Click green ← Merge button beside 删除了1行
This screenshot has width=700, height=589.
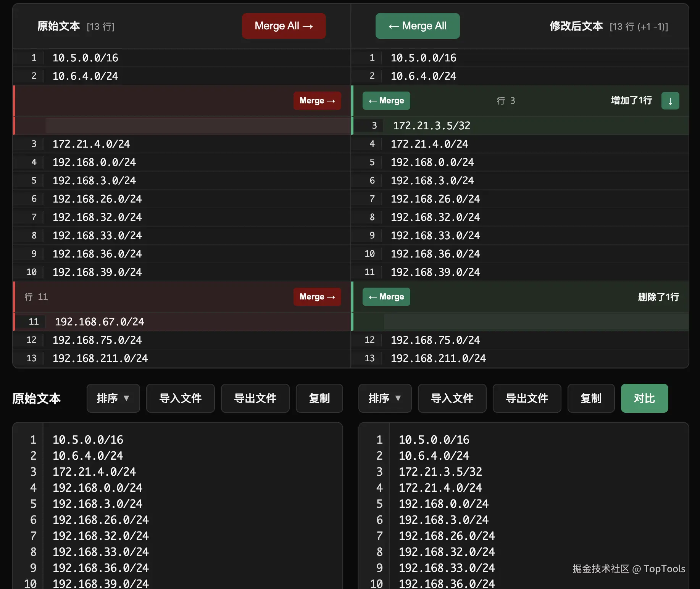pos(386,297)
